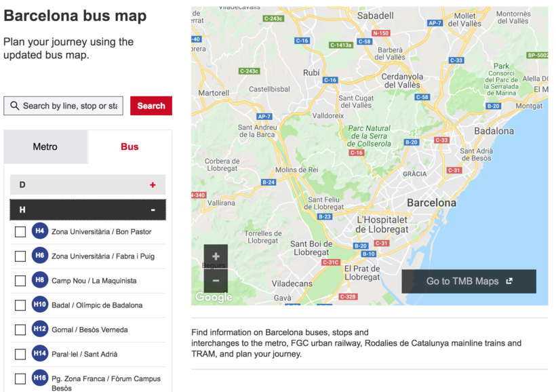The image size is (556, 392).
Task: Check the Zona Universitària / Bon Pastor box
Action: (20, 232)
